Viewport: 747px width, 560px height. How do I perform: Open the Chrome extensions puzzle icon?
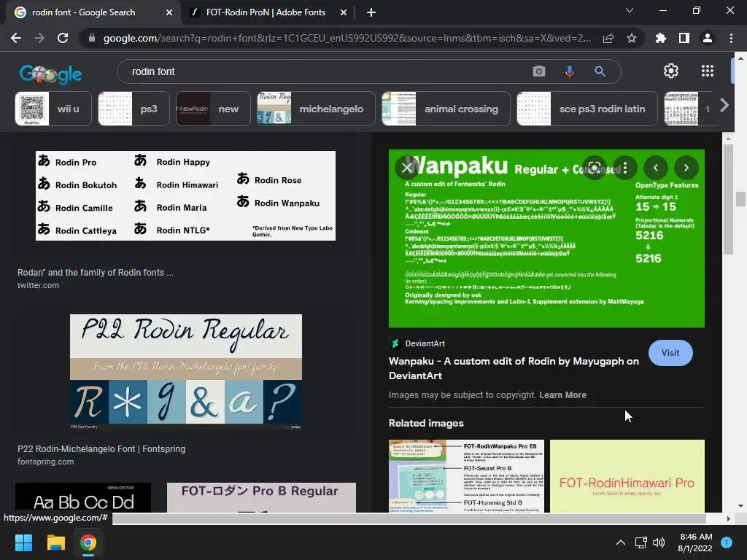[x=661, y=38]
